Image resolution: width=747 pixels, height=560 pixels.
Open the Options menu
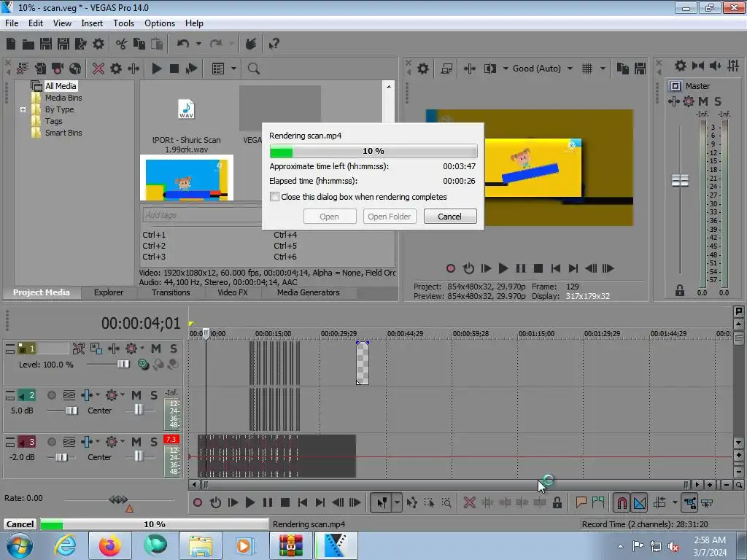coord(160,23)
